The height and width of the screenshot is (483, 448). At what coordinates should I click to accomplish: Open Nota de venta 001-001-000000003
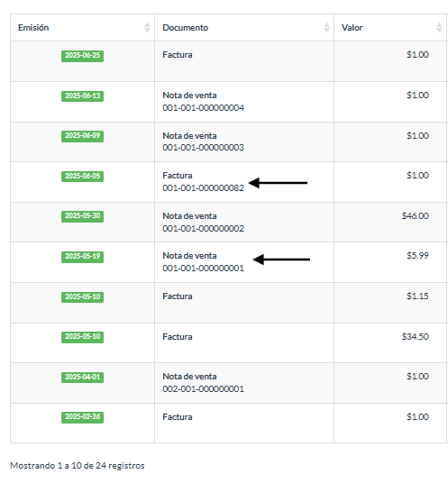(x=204, y=141)
